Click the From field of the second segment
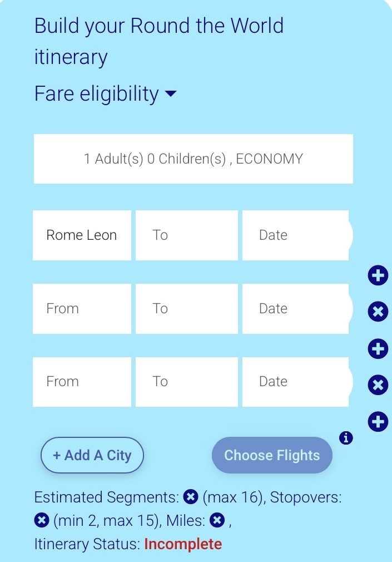The image size is (392, 562). pos(82,308)
